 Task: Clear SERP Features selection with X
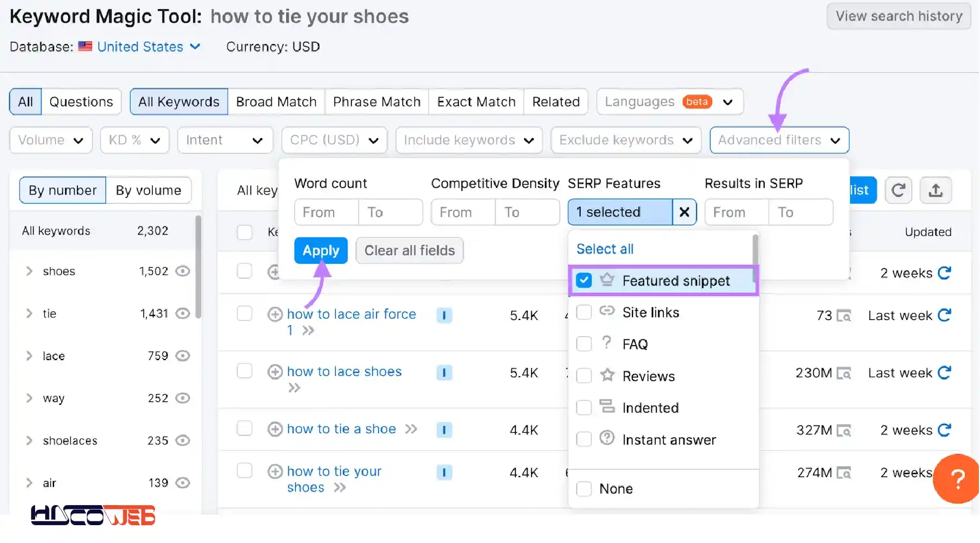(684, 212)
